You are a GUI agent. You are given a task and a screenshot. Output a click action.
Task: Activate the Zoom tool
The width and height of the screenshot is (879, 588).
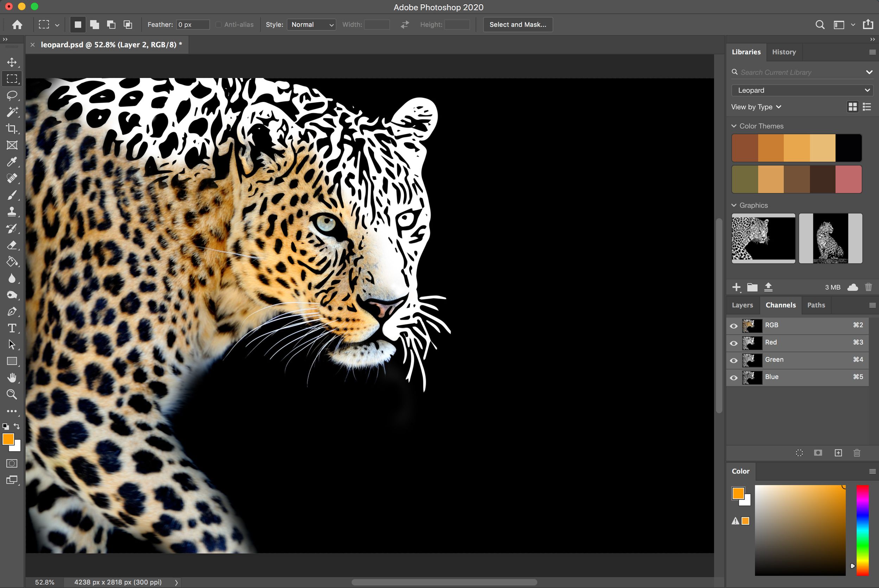12,394
